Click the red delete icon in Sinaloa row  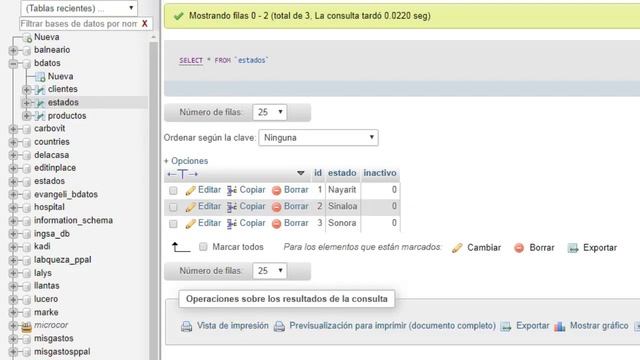(276, 207)
